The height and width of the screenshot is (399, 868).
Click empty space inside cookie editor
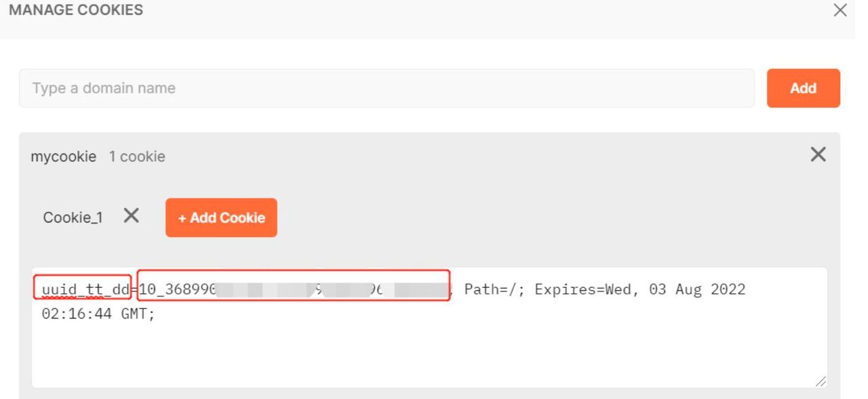coord(427,352)
